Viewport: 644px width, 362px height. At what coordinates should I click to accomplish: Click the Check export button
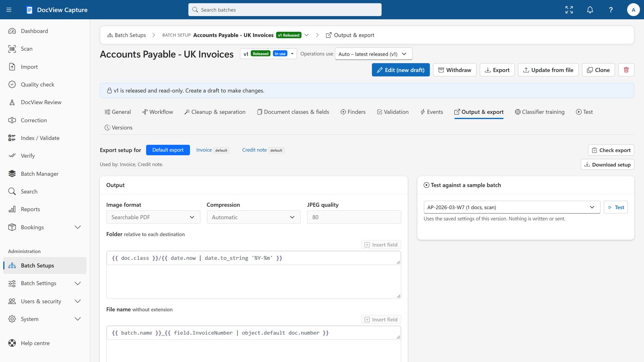[611, 150]
